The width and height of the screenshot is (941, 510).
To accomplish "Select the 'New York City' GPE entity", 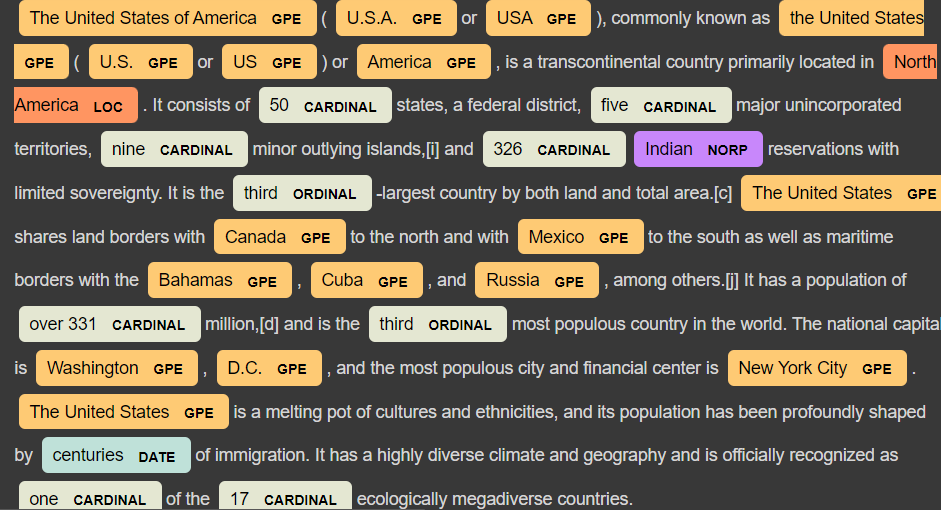I will click(x=817, y=368).
